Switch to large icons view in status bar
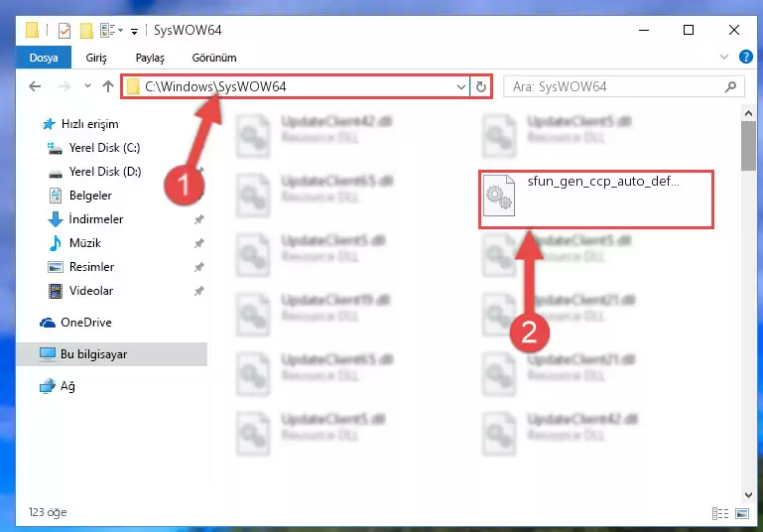The image size is (763, 532). coord(742,513)
